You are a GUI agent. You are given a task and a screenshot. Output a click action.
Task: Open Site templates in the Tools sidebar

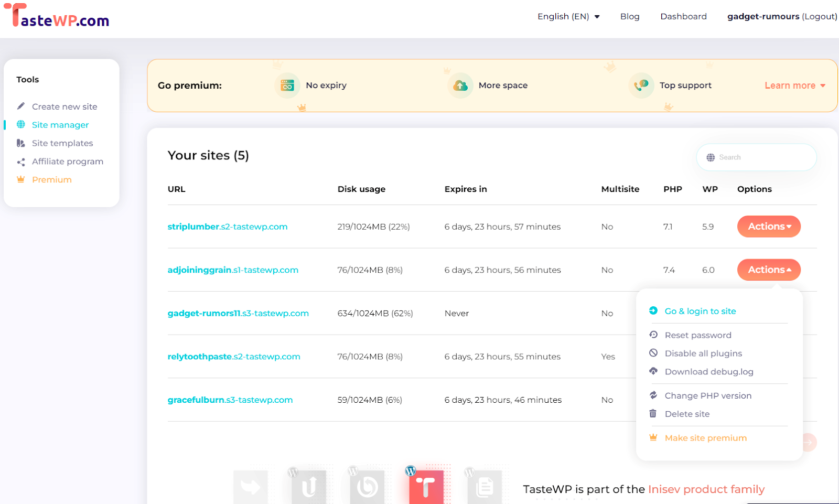[x=62, y=143]
